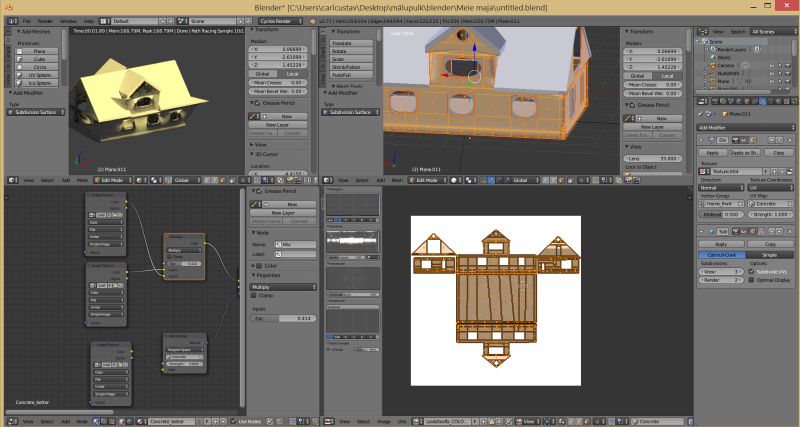This screenshot has height=427, width=800.
Task: Click the Properties editor type icon
Action: [703, 102]
